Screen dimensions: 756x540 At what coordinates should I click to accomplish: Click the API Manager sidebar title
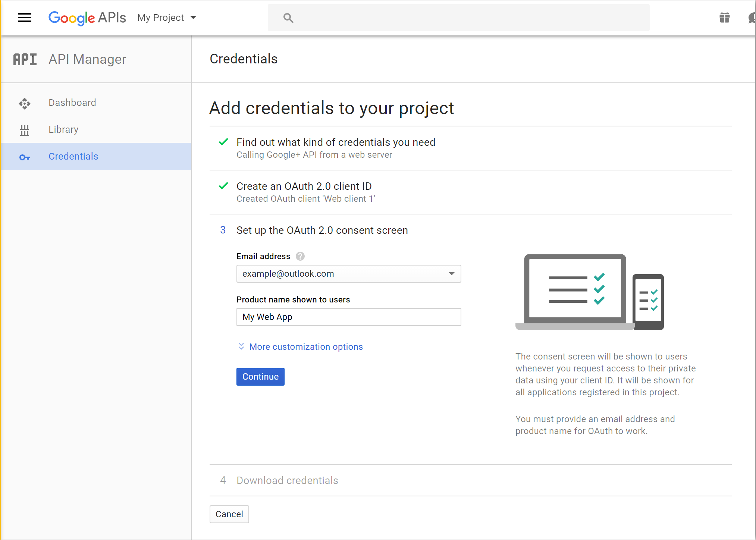[87, 59]
